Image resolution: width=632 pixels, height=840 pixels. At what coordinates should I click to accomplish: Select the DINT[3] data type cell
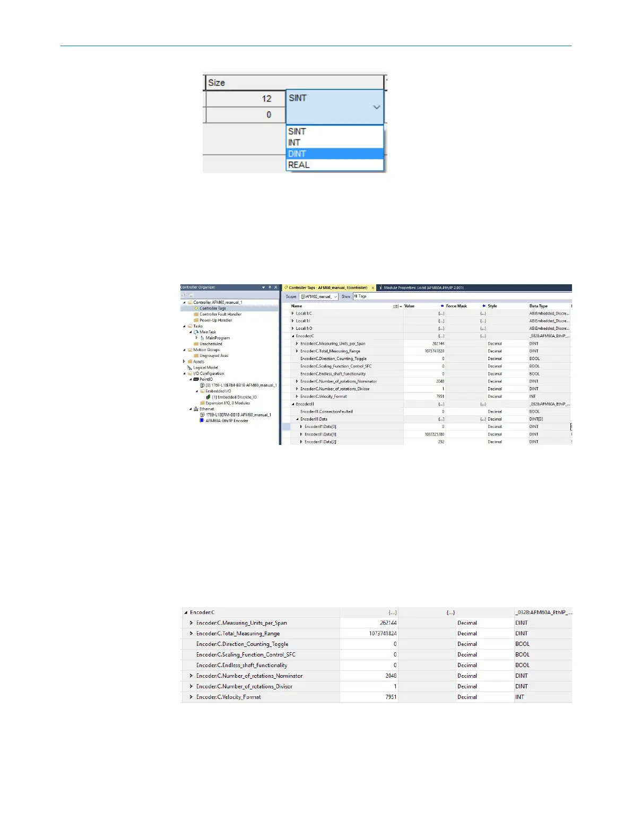coord(549,419)
